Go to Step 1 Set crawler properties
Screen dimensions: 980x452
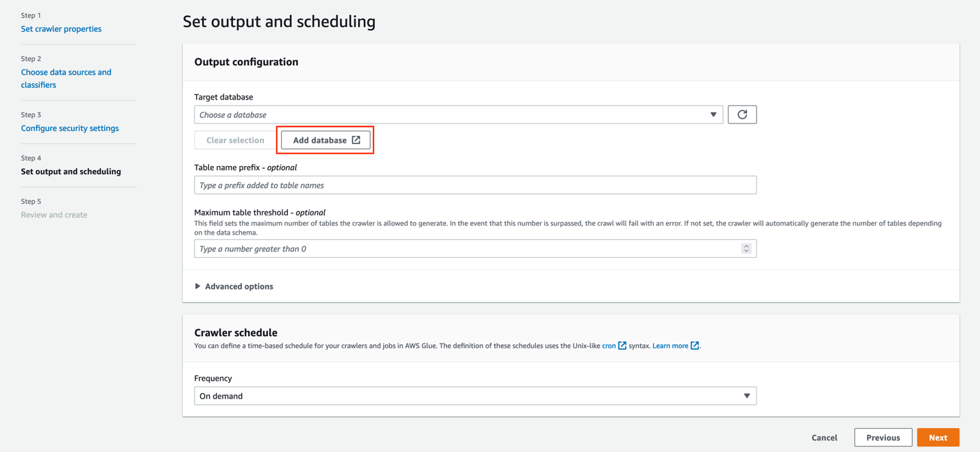pyautogui.click(x=61, y=28)
